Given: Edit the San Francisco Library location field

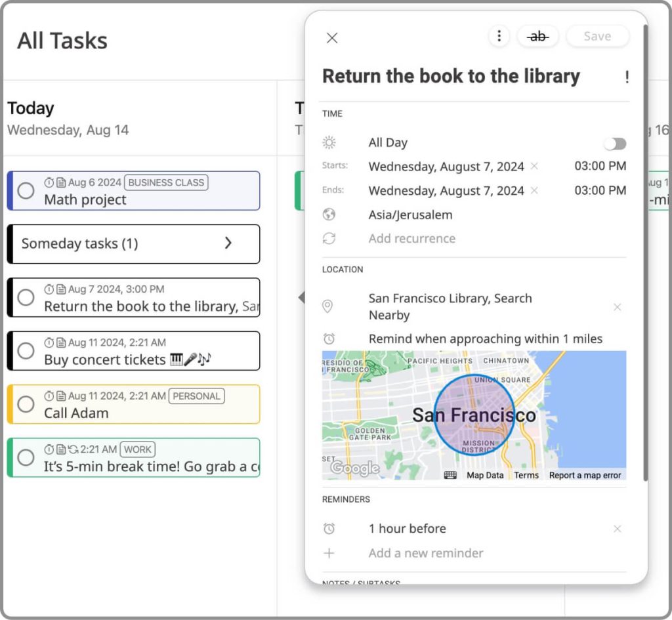Looking at the screenshot, I should pos(450,306).
